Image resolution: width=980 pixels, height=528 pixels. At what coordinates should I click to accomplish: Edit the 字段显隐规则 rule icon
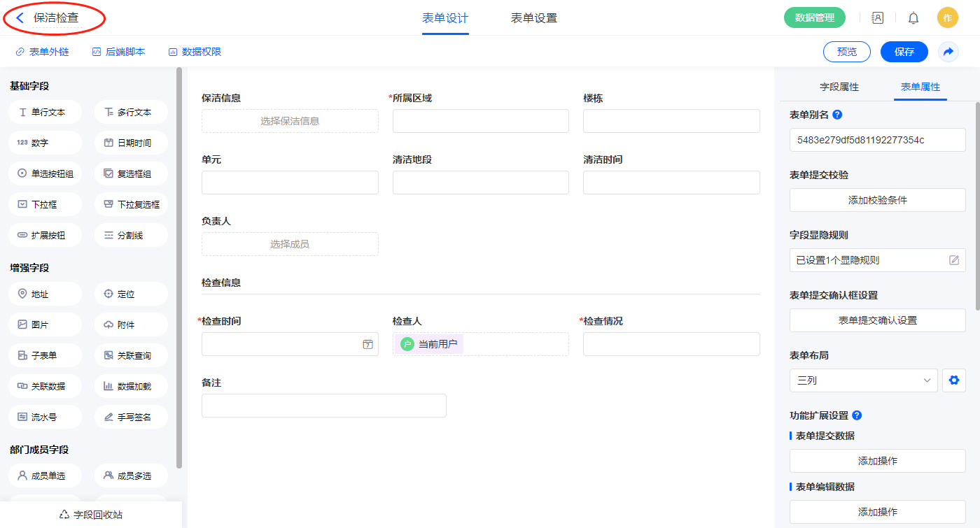pos(953,260)
